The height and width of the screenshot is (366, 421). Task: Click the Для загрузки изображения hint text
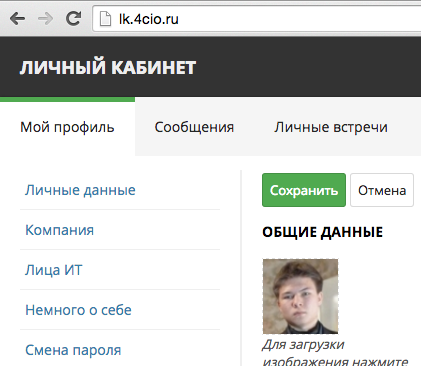click(335, 353)
